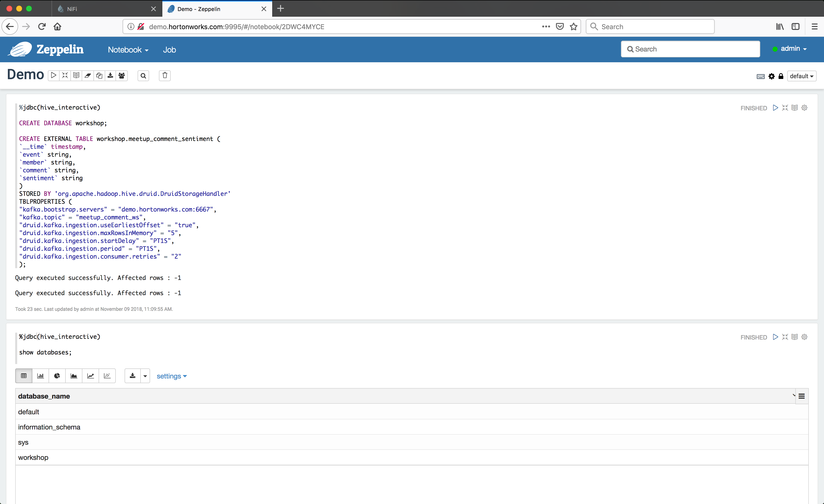Image resolution: width=824 pixels, height=504 pixels.
Task: Open the Job page link
Action: point(169,50)
